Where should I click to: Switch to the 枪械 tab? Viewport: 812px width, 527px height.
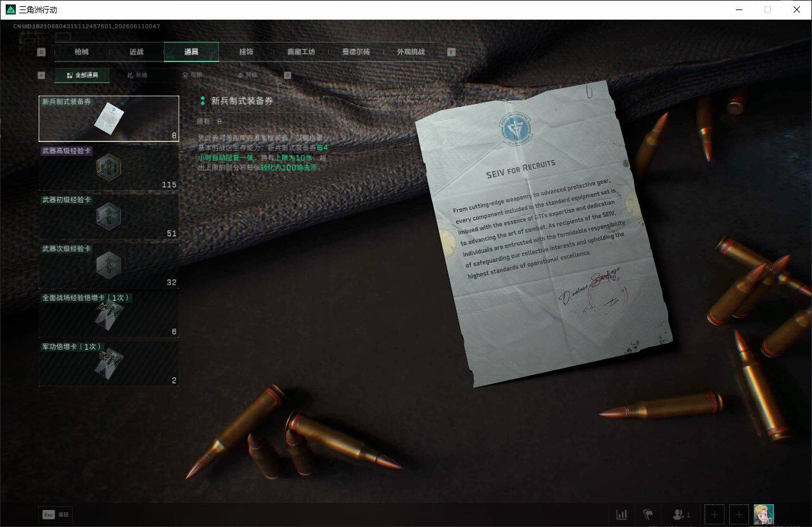pyautogui.click(x=82, y=52)
